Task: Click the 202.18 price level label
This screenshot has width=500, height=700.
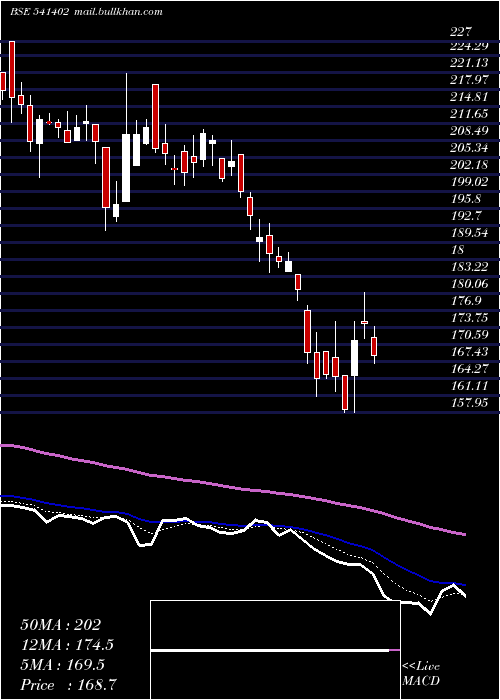Action: tap(470, 164)
